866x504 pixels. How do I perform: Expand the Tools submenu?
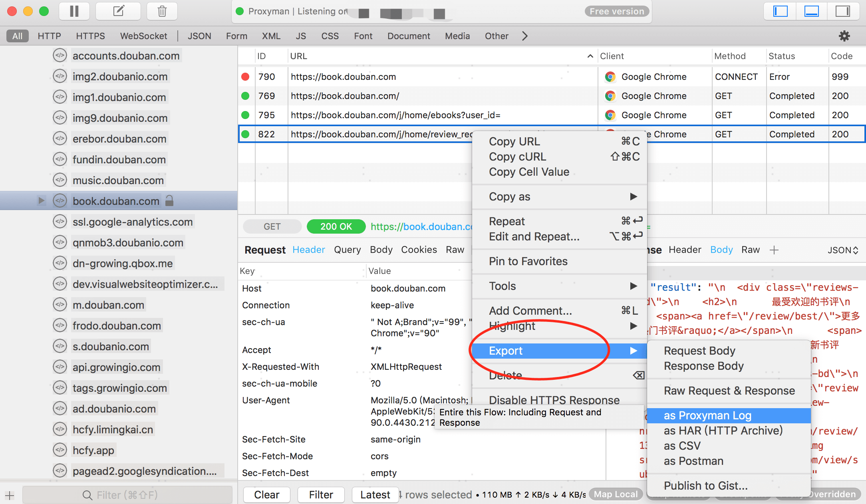coord(559,286)
